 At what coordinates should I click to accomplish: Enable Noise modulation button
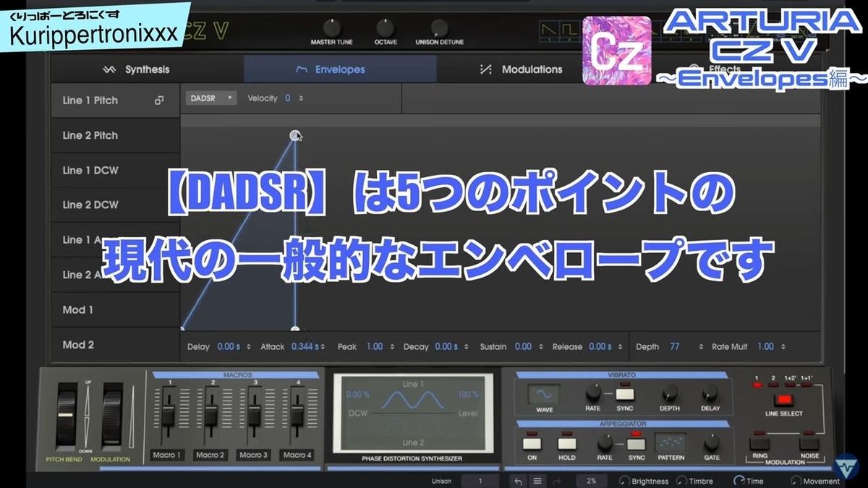pyautogui.click(x=809, y=443)
